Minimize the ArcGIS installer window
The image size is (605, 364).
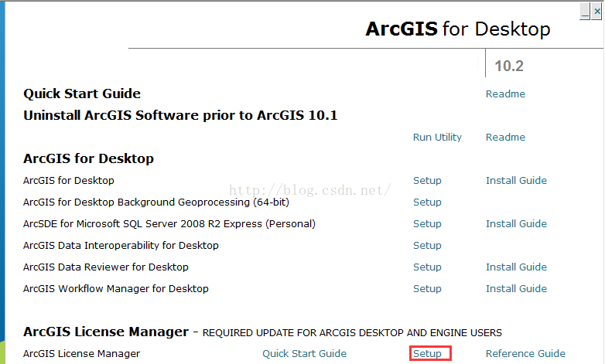[x=585, y=11]
